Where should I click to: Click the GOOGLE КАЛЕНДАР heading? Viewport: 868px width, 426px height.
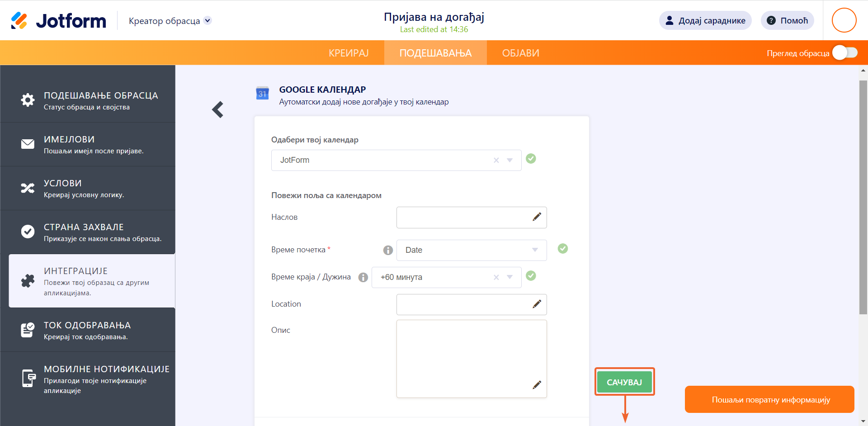[x=322, y=90]
